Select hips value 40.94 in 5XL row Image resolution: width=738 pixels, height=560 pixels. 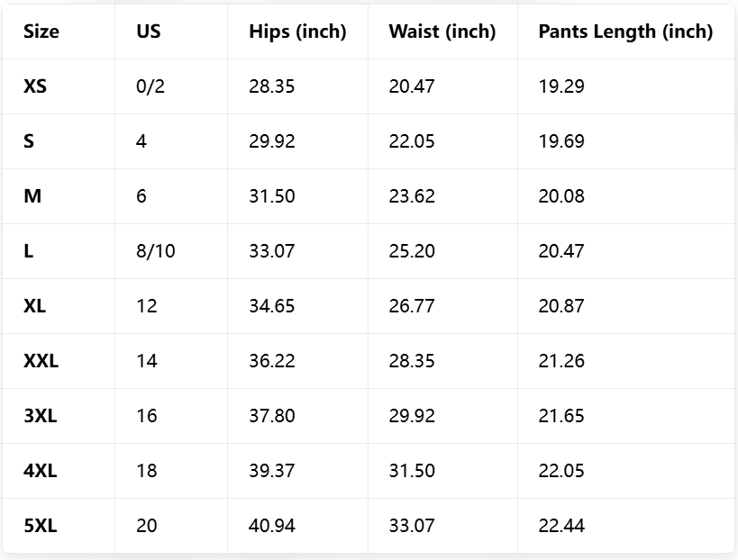(x=272, y=526)
